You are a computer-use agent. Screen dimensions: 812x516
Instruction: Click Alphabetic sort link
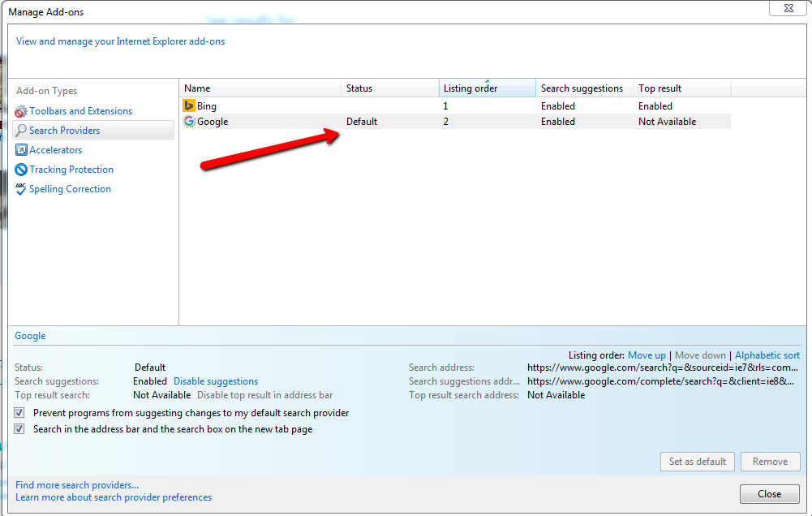[x=767, y=355]
